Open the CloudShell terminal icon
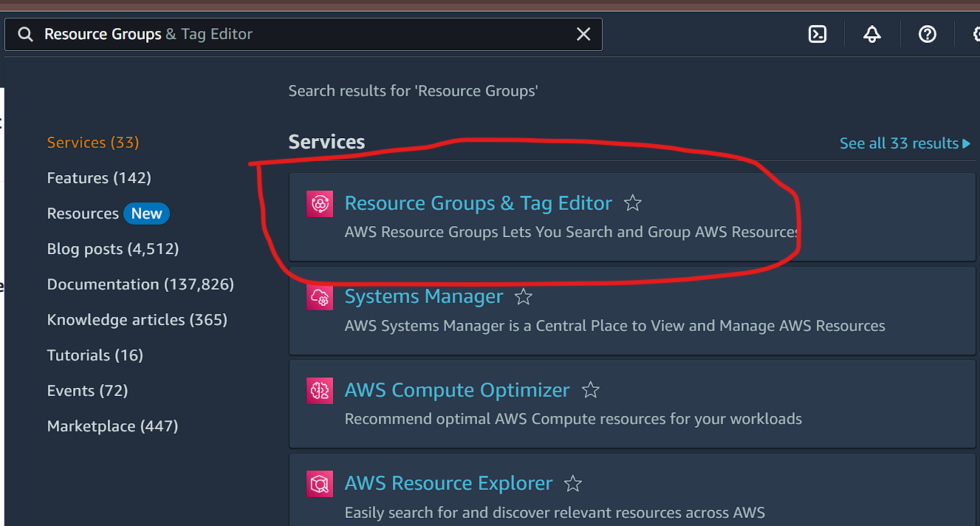Viewport: 980px width, 526px height. coord(818,34)
